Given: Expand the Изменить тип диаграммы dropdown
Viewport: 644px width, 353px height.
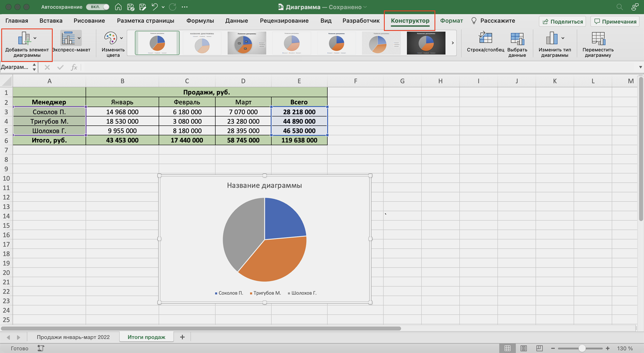Looking at the screenshot, I should tap(563, 38).
